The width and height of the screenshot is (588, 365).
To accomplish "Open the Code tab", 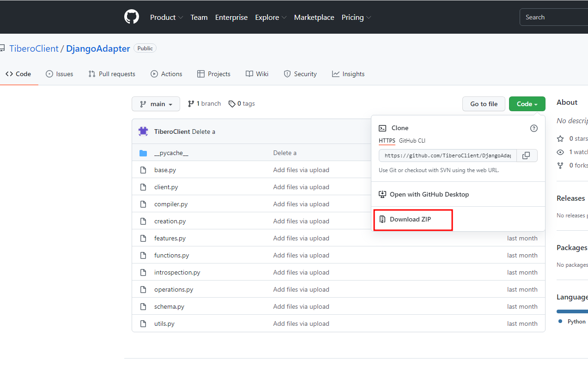I will click(x=18, y=74).
